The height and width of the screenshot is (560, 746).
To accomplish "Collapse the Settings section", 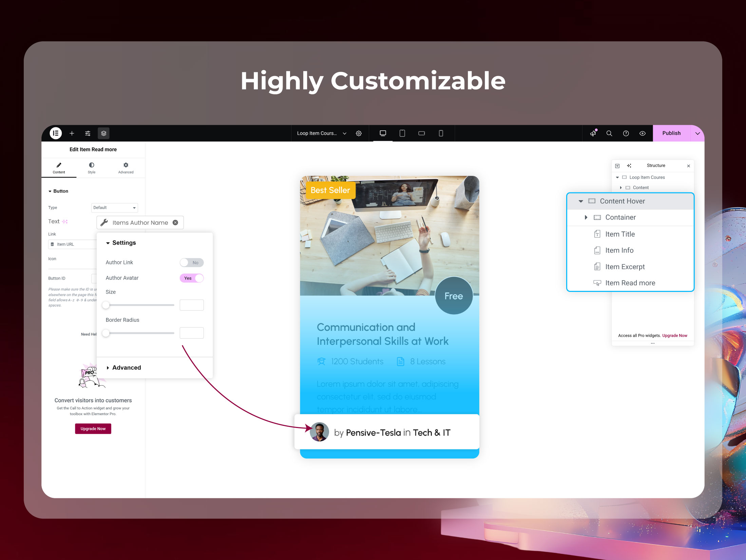I will (121, 243).
